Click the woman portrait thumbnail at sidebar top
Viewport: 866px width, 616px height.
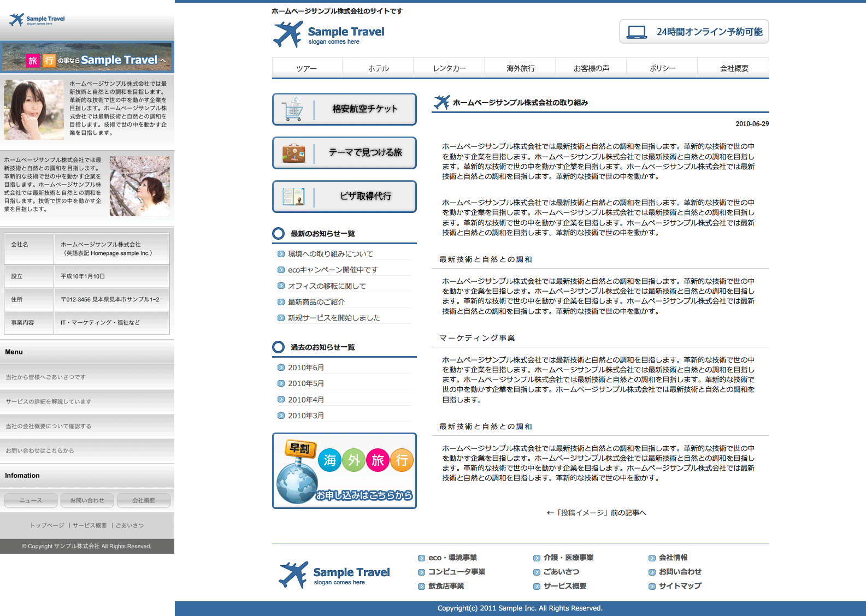click(34, 110)
